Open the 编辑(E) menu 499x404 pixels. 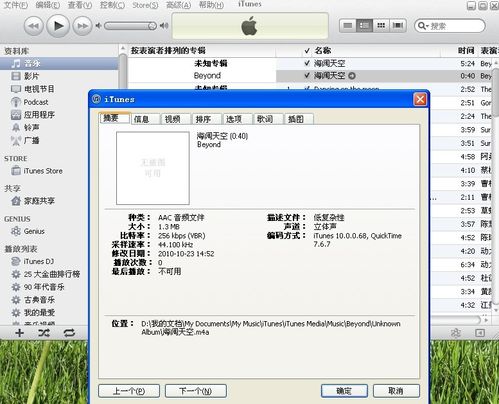[48, 5]
